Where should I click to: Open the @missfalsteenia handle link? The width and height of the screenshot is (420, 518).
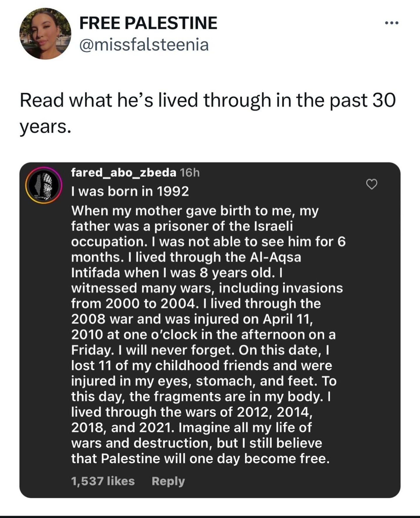144,45
